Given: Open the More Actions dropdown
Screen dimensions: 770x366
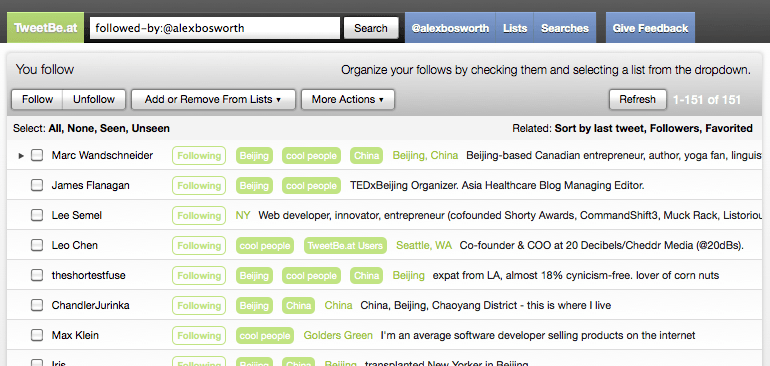Looking at the screenshot, I should click(348, 99).
